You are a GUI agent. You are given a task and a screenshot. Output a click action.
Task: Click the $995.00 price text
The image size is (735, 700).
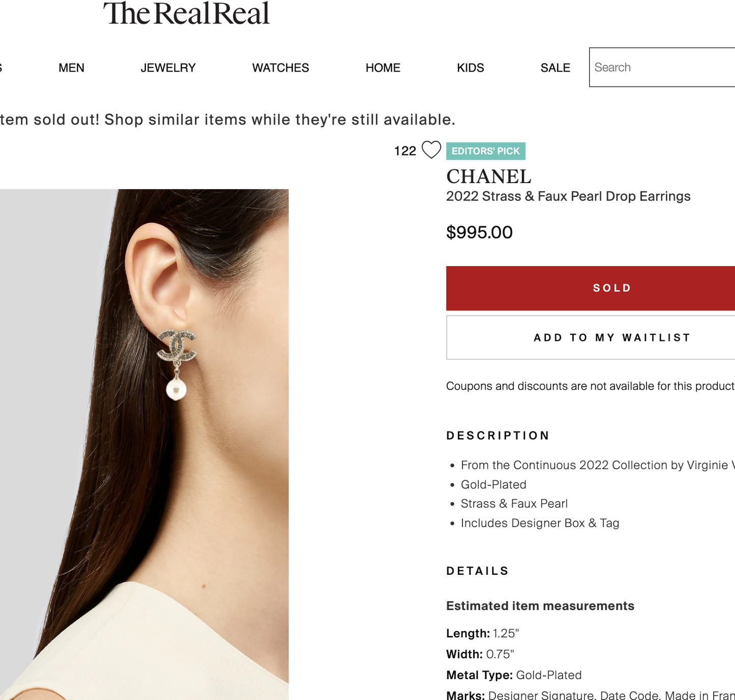click(x=480, y=232)
